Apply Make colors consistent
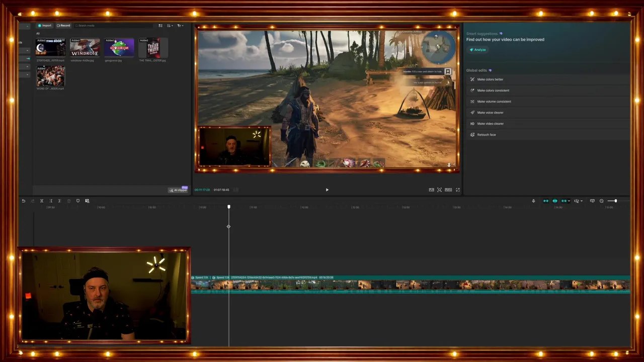 pos(547,90)
